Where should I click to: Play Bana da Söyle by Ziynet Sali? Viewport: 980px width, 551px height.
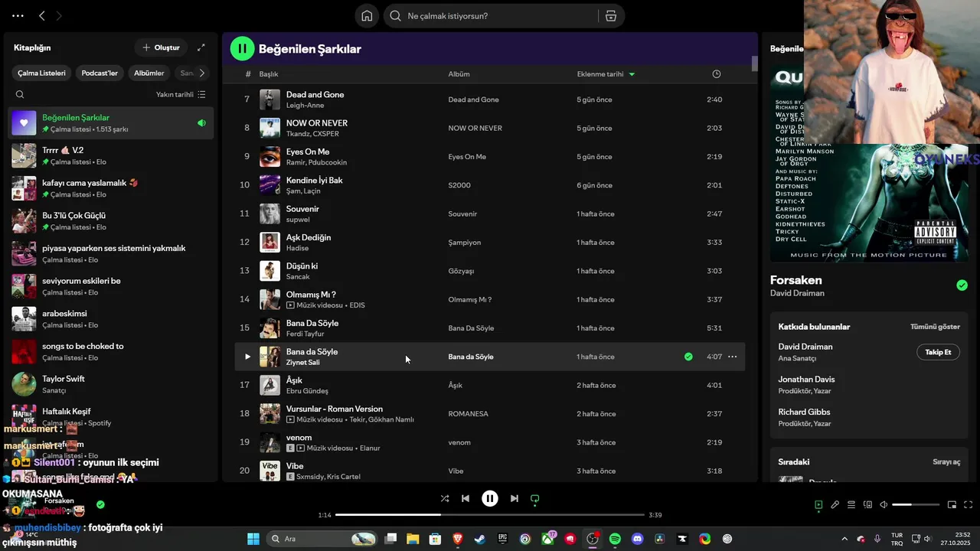tap(247, 357)
